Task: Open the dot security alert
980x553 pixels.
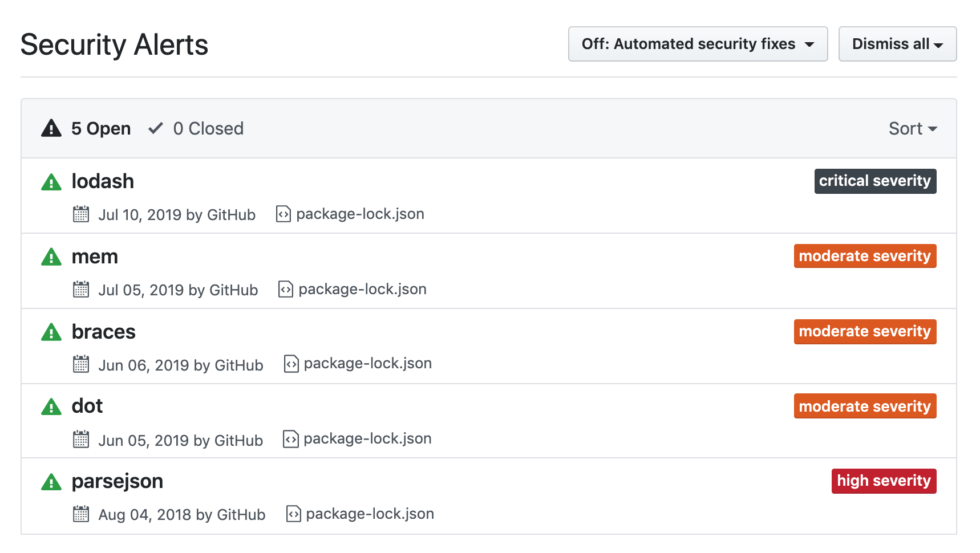Action: (x=87, y=406)
